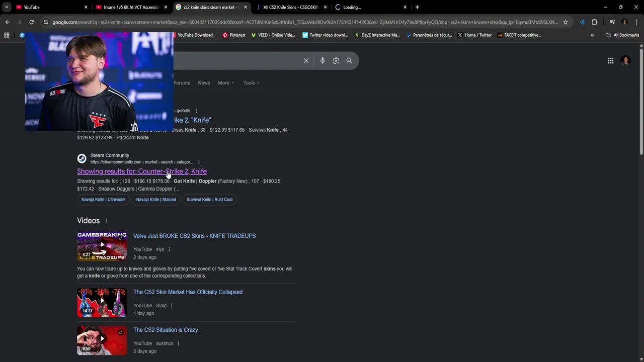Click Survival Knife | Rust Coat chip

[x=209, y=200]
